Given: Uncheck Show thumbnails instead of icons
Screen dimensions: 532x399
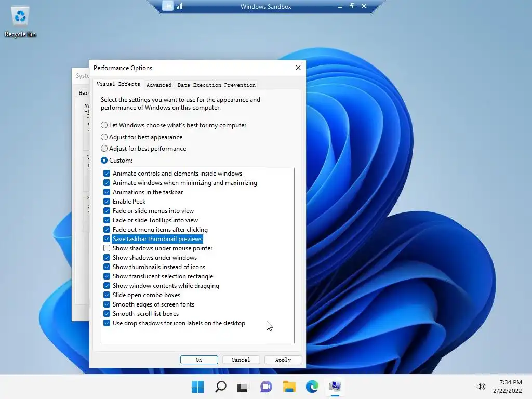Looking at the screenshot, I should point(107,267).
